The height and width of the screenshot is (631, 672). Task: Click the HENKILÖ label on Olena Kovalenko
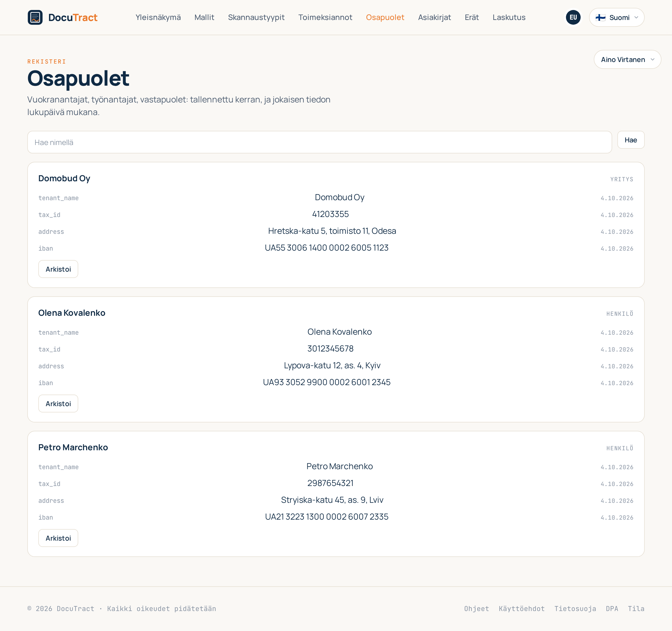click(619, 314)
